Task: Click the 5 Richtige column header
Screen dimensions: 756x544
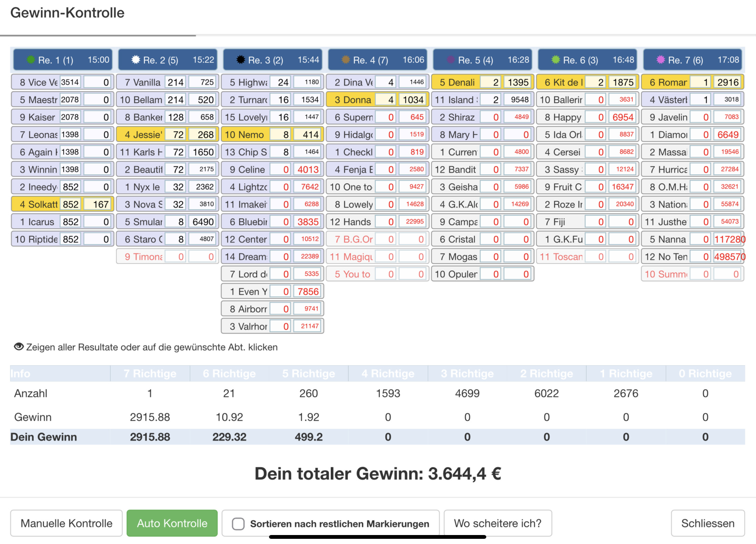Action: point(309,373)
